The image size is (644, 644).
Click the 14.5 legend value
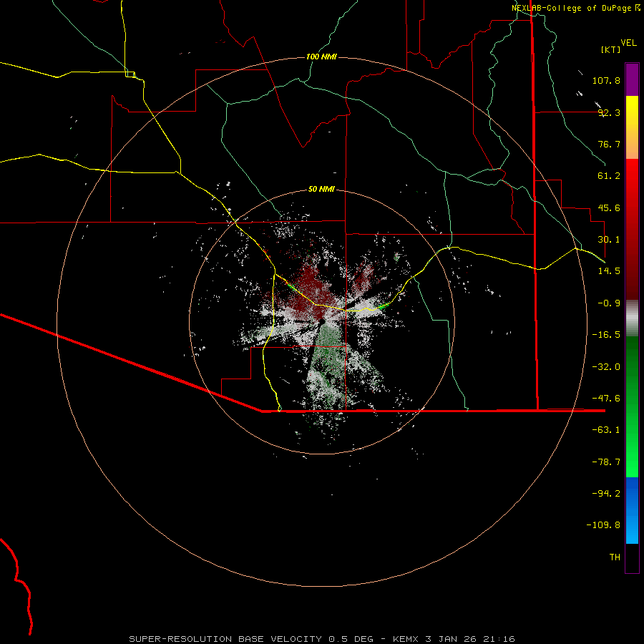[x=609, y=271]
